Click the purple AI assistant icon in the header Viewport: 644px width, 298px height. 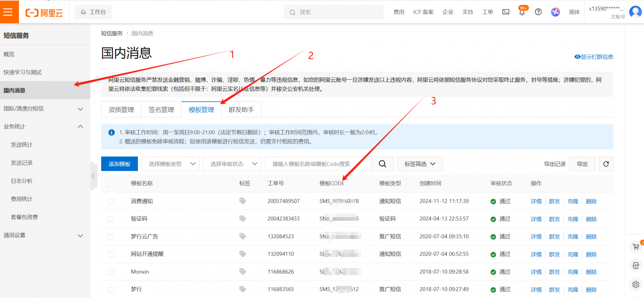point(555,12)
